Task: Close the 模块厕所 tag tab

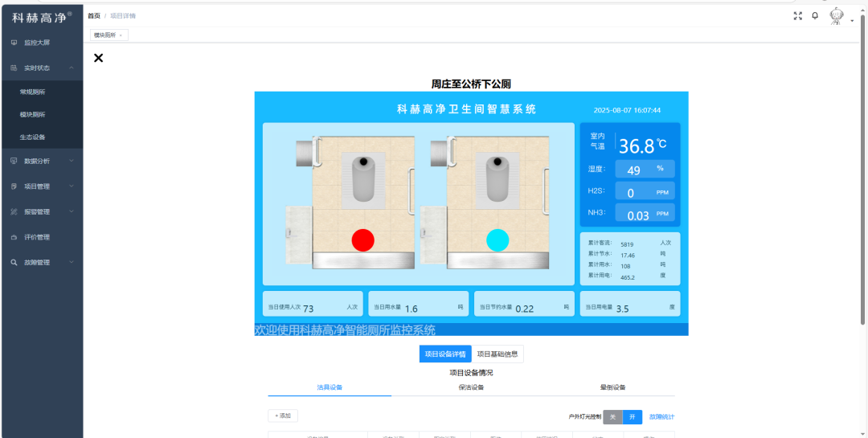Action: (121, 35)
